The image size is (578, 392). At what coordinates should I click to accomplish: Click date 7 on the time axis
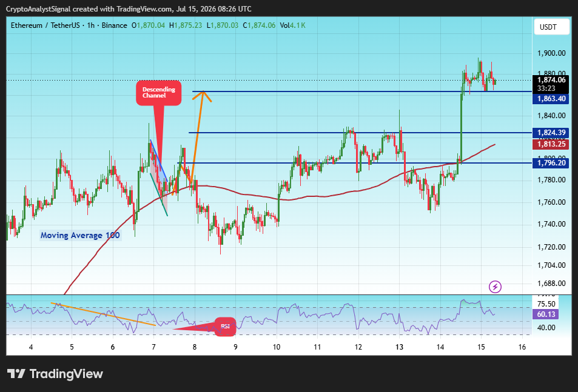pyautogui.click(x=153, y=347)
